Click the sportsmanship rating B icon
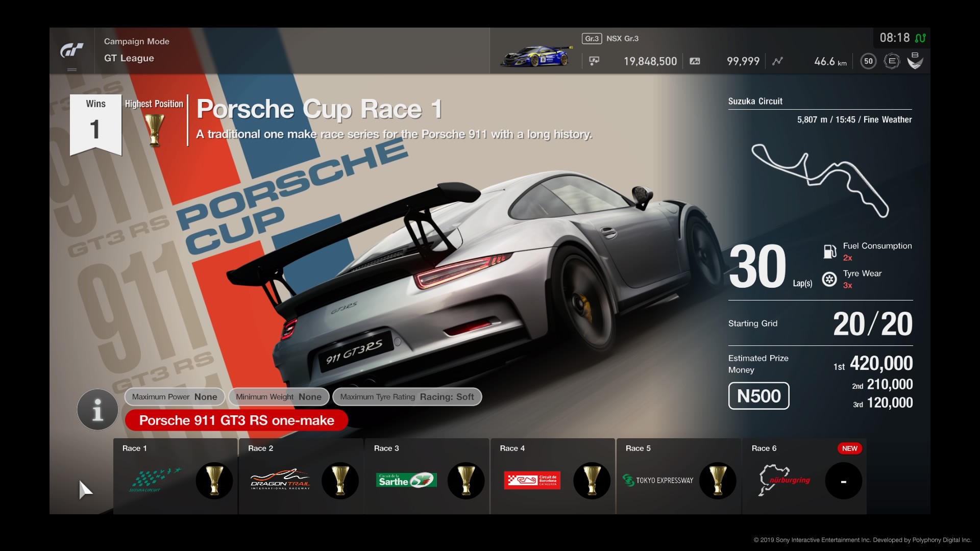 [x=915, y=61]
